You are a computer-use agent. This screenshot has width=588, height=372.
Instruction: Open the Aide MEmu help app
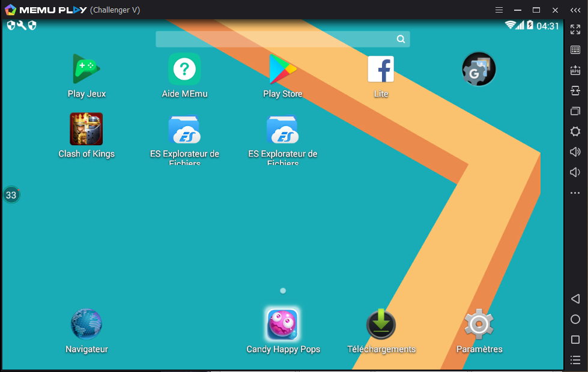tap(184, 70)
